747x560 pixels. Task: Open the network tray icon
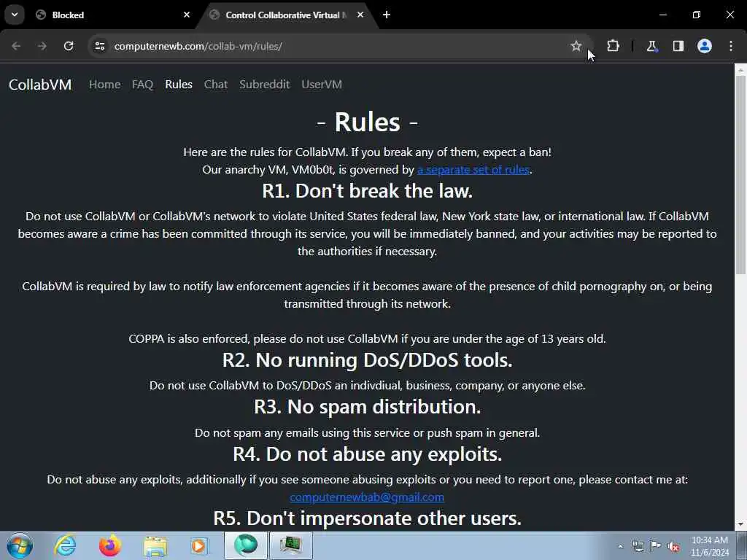click(638, 547)
